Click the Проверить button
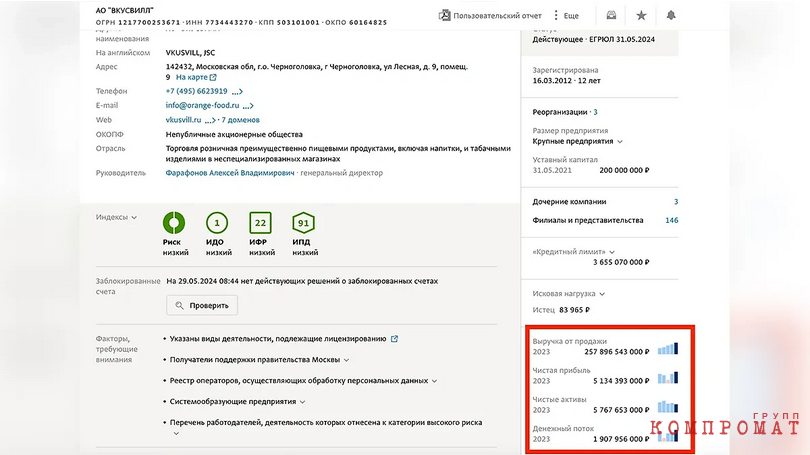This screenshot has height=455, width=810. (x=202, y=305)
